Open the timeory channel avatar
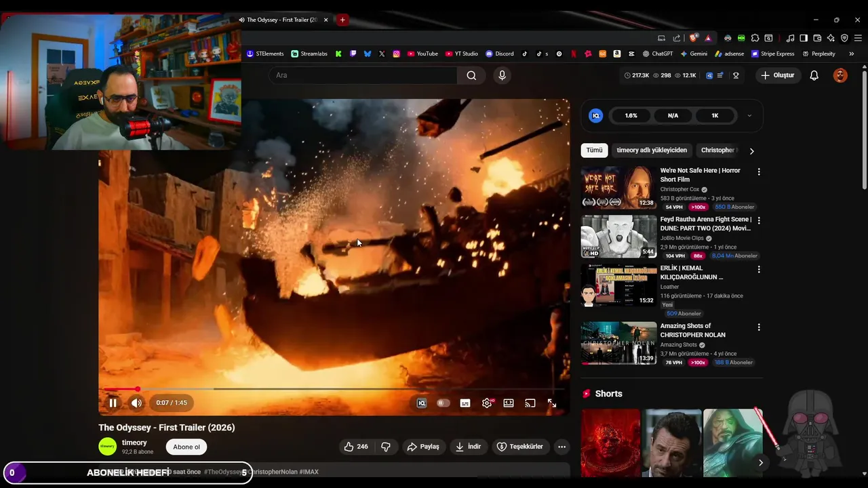Image resolution: width=868 pixels, height=488 pixels. coord(107,446)
